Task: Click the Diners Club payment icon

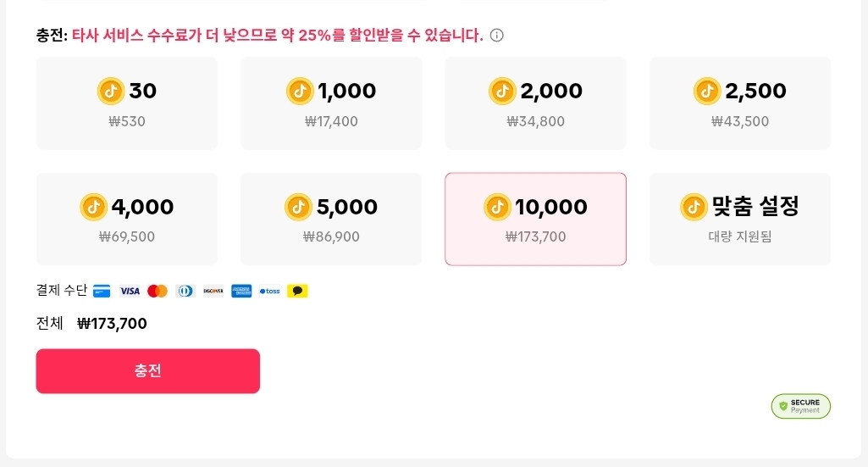Action: point(185,291)
